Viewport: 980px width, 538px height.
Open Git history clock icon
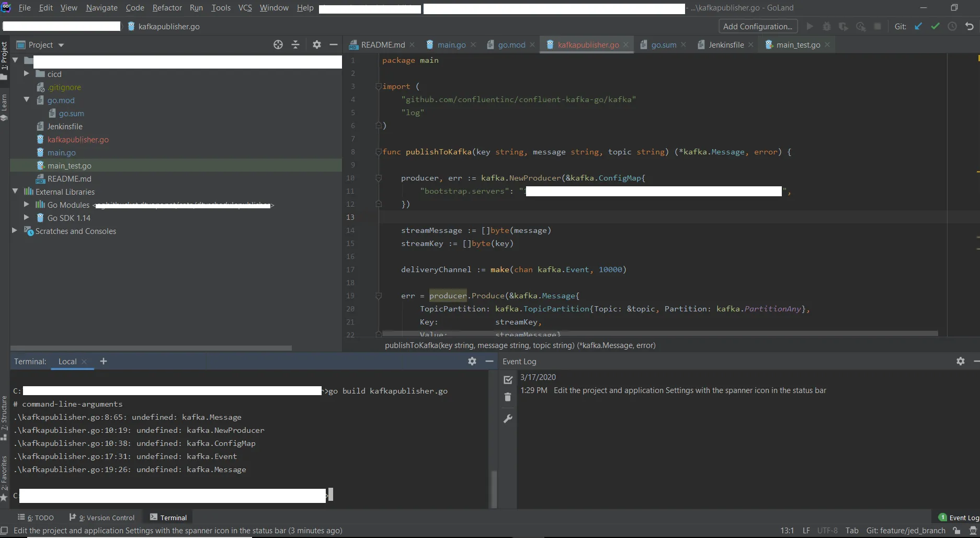(952, 27)
